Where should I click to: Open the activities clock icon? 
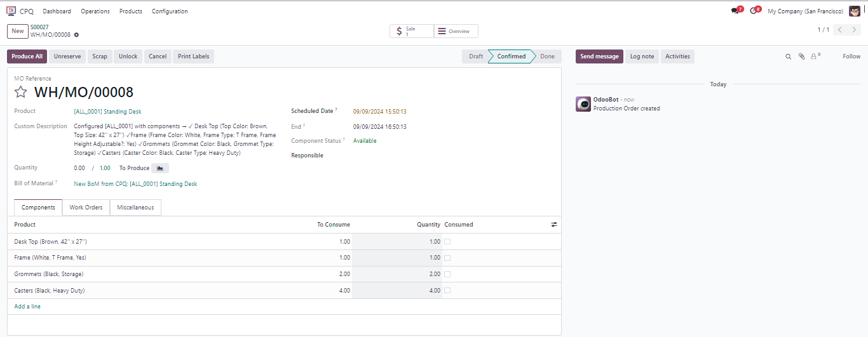click(x=754, y=11)
